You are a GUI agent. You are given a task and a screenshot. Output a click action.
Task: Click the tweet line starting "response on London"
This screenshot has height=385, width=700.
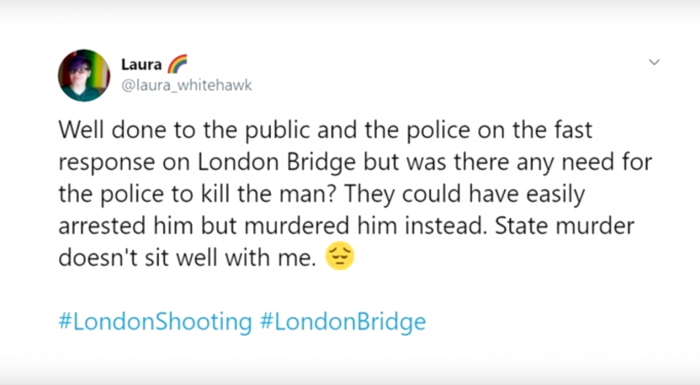pos(355,162)
